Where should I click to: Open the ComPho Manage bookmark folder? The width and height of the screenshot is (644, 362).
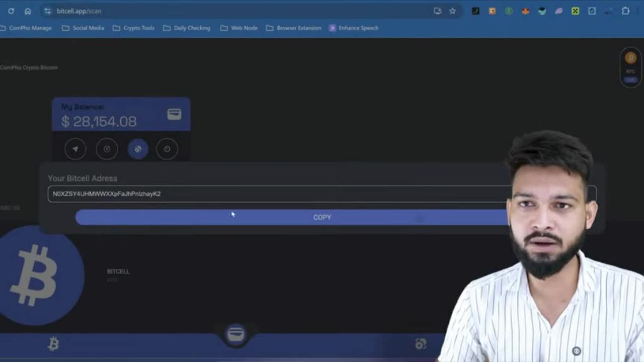coord(26,28)
